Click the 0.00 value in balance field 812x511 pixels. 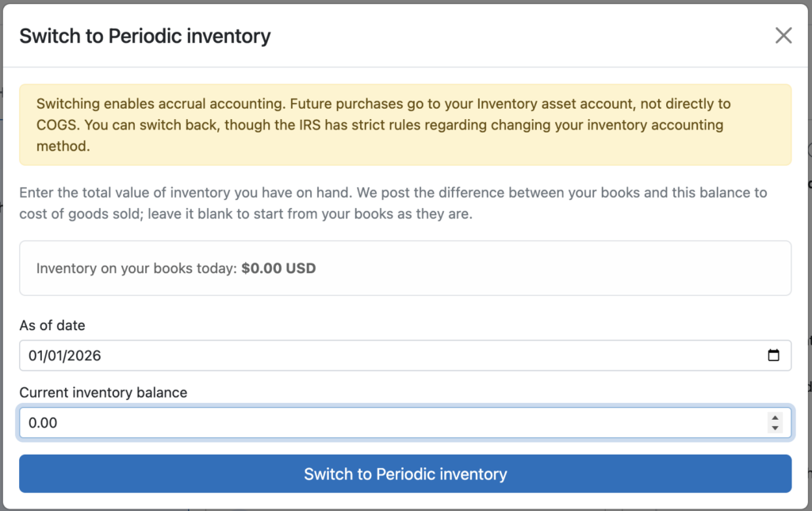click(x=43, y=423)
